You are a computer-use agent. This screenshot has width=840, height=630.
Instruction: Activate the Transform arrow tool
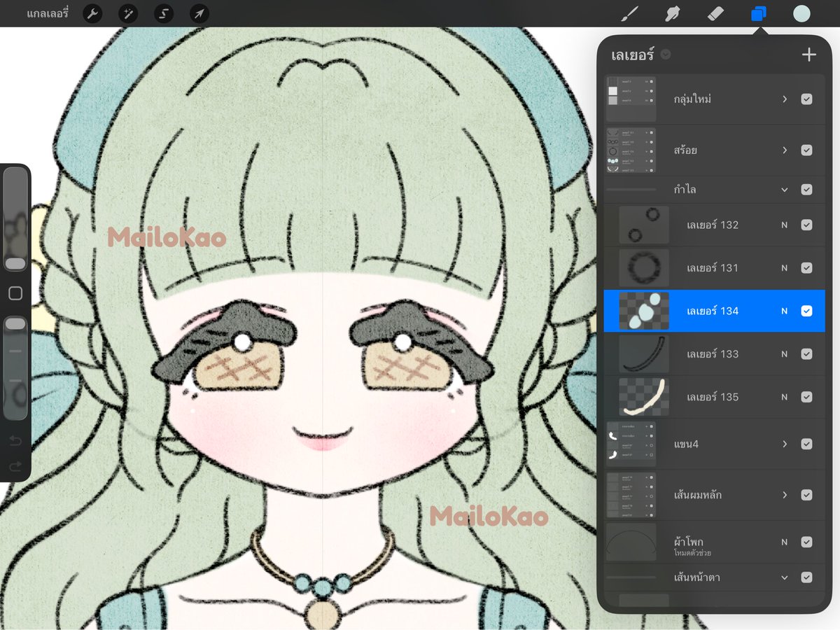199,13
